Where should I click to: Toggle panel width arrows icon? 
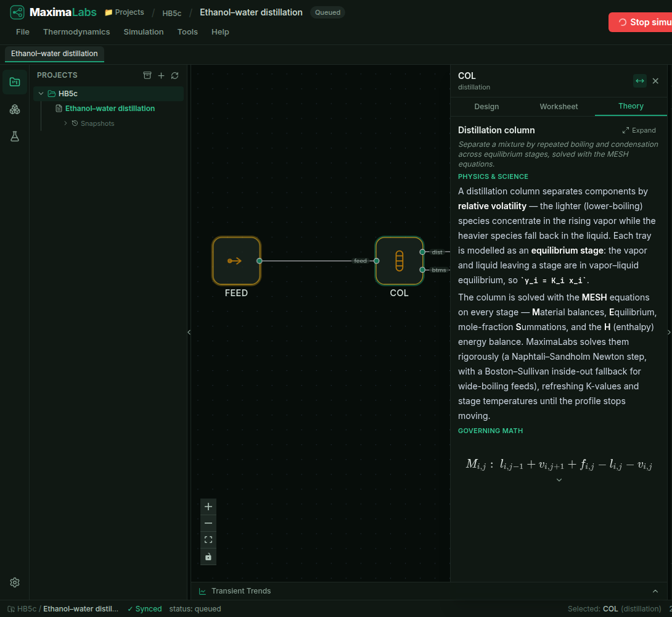tap(640, 81)
